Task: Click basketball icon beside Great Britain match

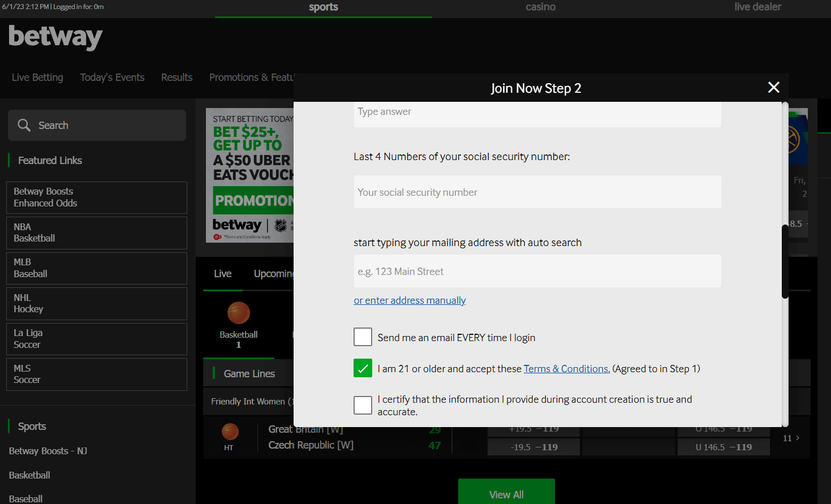Action: (x=230, y=432)
